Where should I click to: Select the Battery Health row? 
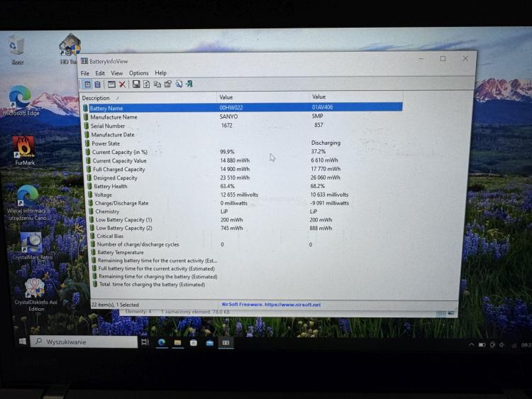pos(243,186)
